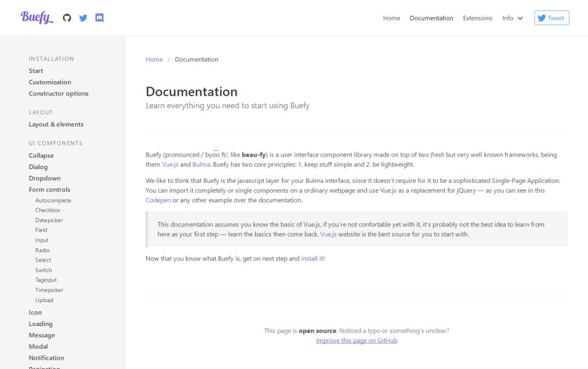The height and width of the screenshot is (369, 588).
Task: Click the 'install it!' link
Action: tap(313, 259)
